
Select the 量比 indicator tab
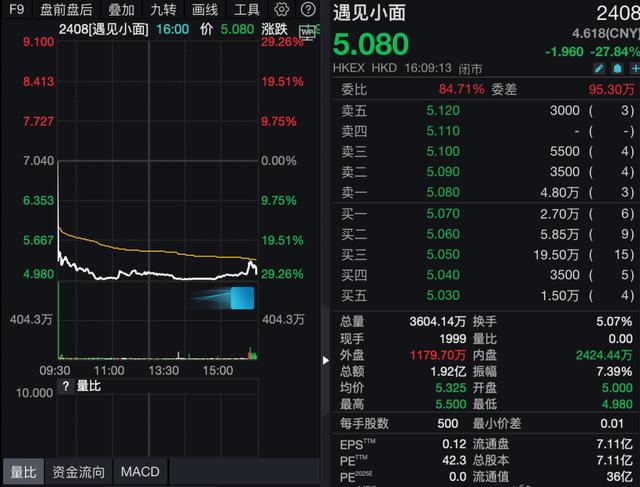click(23, 471)
